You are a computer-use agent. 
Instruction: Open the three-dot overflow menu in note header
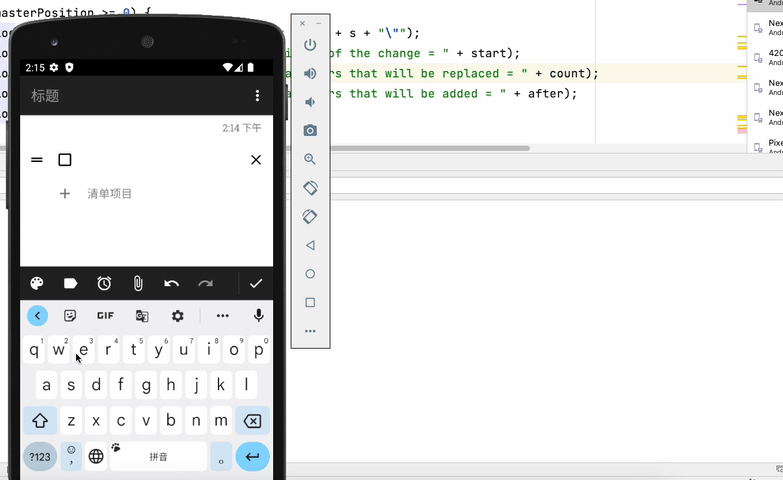(257, 96)
